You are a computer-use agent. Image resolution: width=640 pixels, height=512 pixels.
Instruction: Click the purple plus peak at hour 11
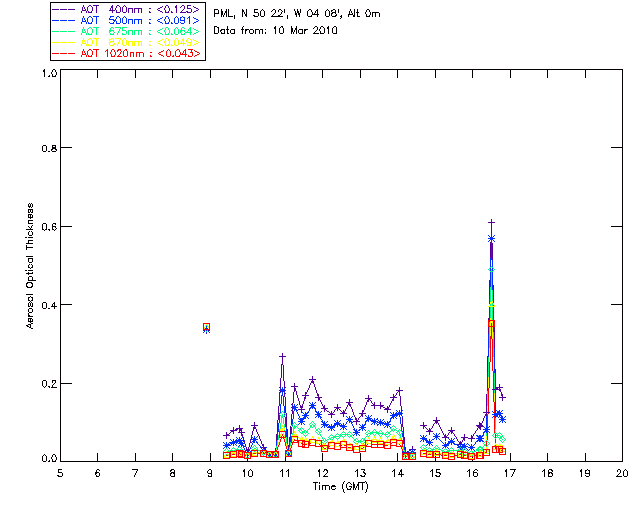pos(282,356)
